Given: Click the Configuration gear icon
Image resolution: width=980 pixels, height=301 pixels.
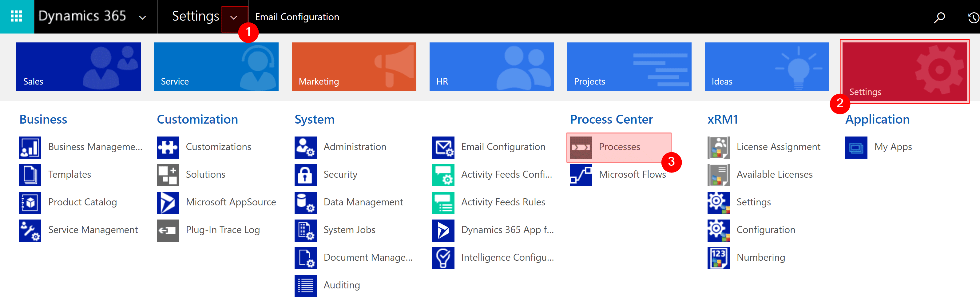Looking at the screenshot, I should click(x=719, y=230).
